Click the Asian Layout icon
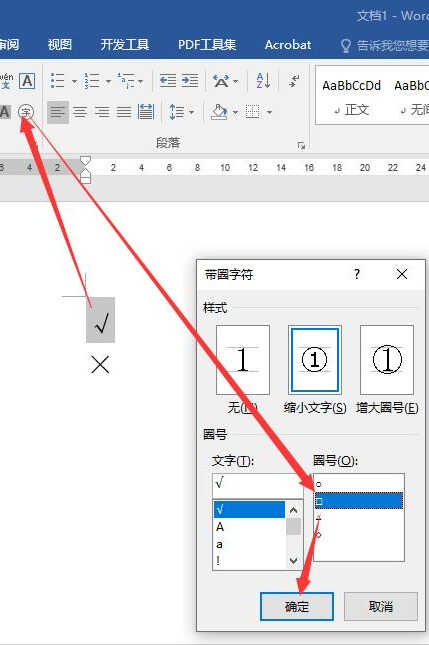Image resolution: width=429 pixels, height=645 pixels. click(x=221, y=81)
